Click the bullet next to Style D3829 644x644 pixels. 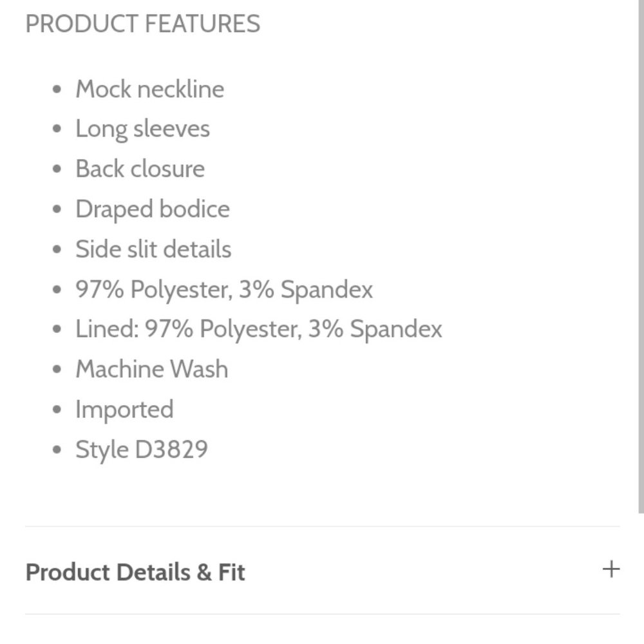(x=57, y=450)
